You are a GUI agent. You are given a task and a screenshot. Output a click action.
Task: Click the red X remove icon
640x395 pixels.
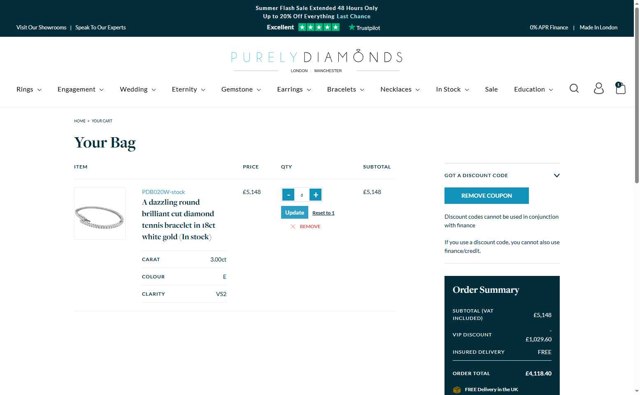(x=293, y=226)
